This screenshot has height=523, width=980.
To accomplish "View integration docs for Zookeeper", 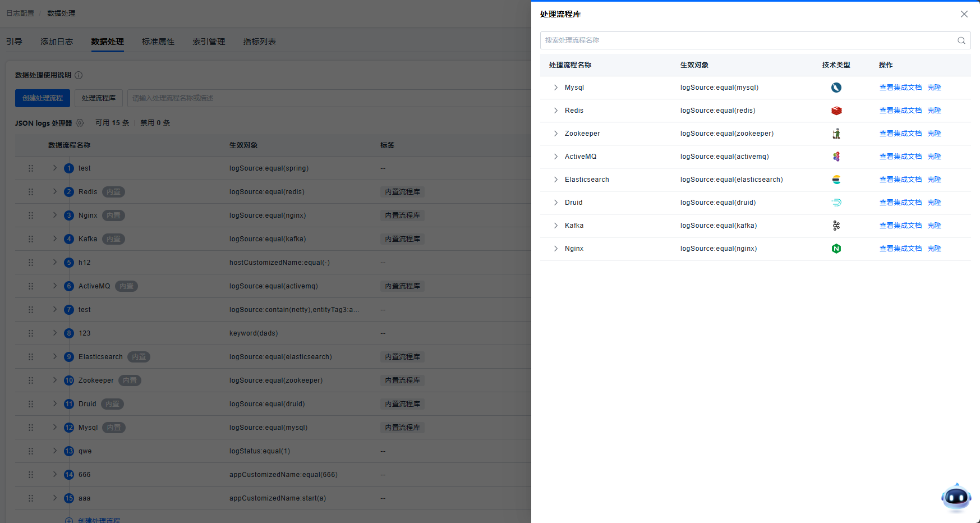I will click(900, 134).
